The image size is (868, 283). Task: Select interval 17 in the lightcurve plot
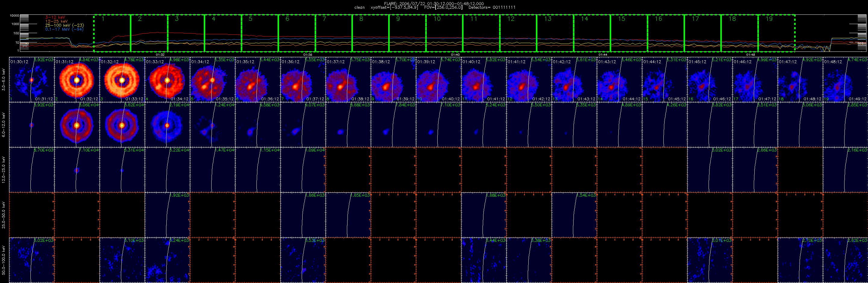tap(703, 33)
